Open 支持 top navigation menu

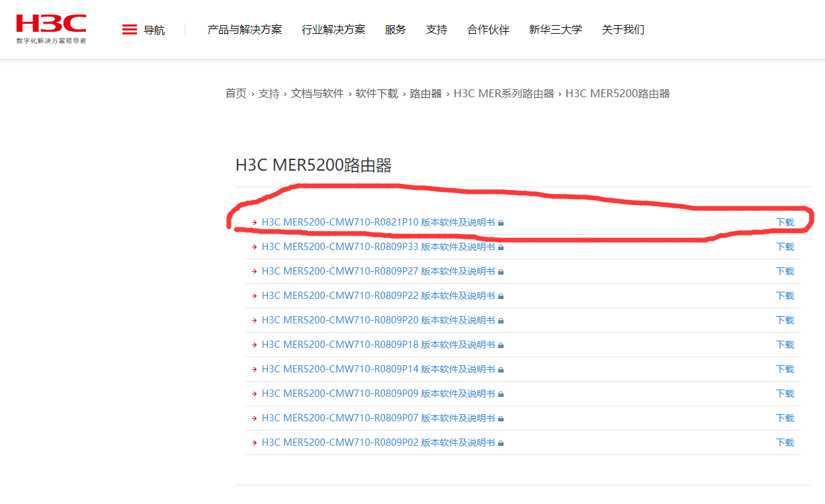pyautogui.click(x=437, y=30)
